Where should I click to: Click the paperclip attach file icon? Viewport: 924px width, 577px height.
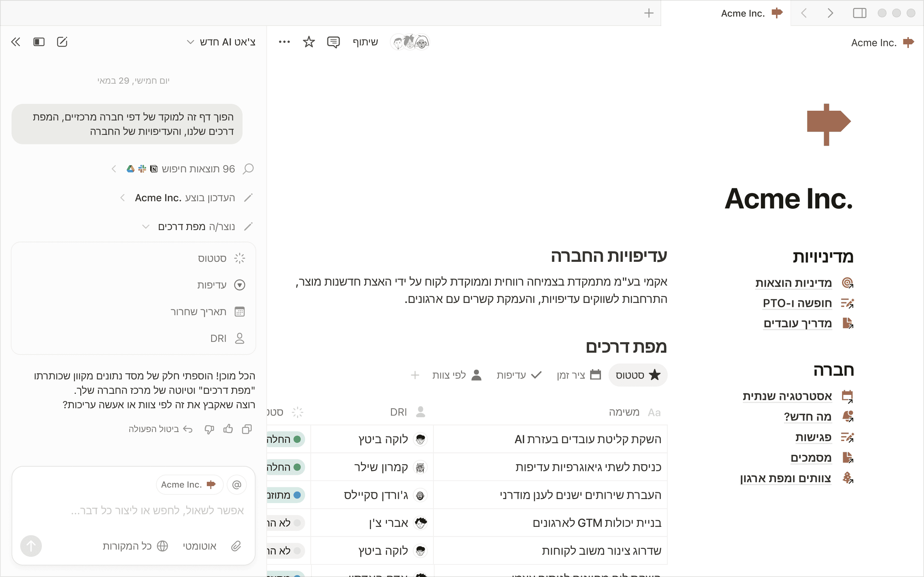236,546
